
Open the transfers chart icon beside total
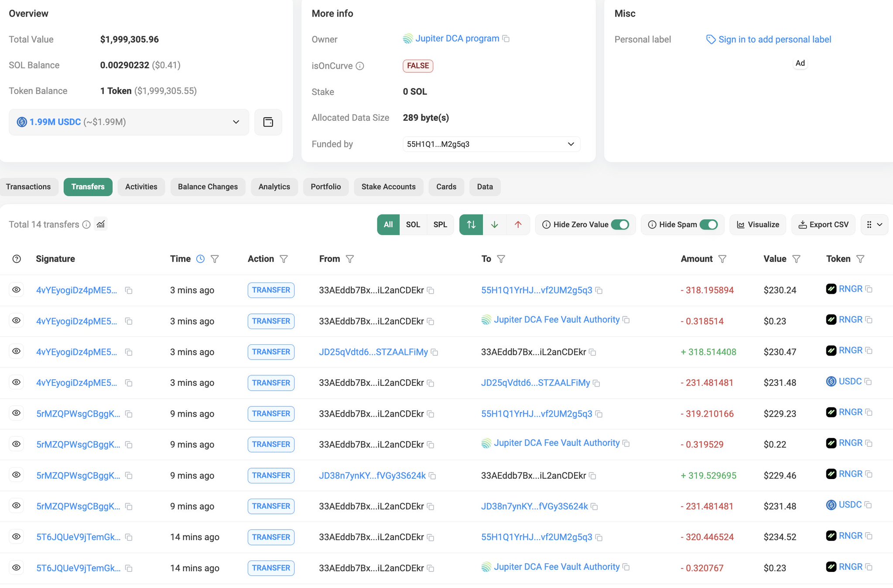point(101,224)
